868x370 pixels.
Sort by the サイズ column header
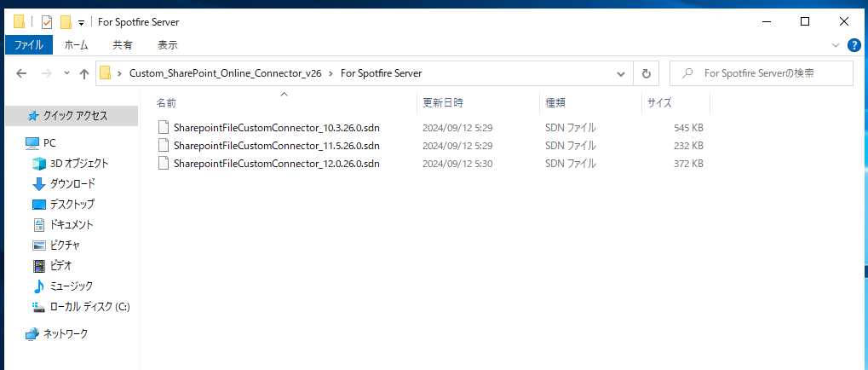tap(675, 102)
